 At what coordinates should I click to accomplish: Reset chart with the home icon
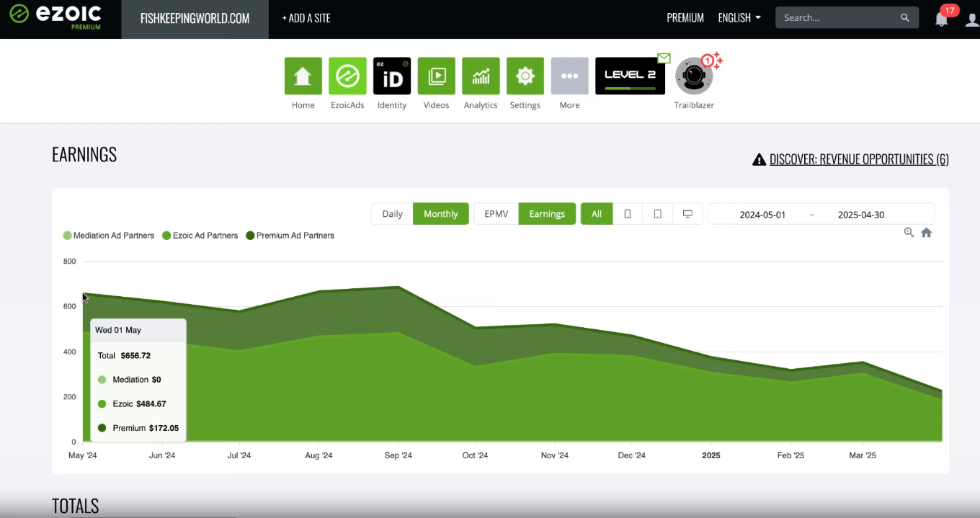pos(927,233)
